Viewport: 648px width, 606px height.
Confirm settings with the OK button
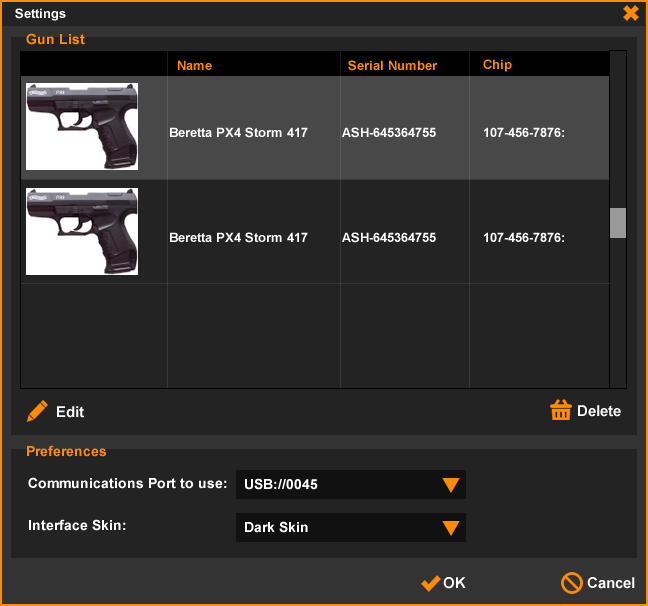pyautogui.click(x=443, y=583)
